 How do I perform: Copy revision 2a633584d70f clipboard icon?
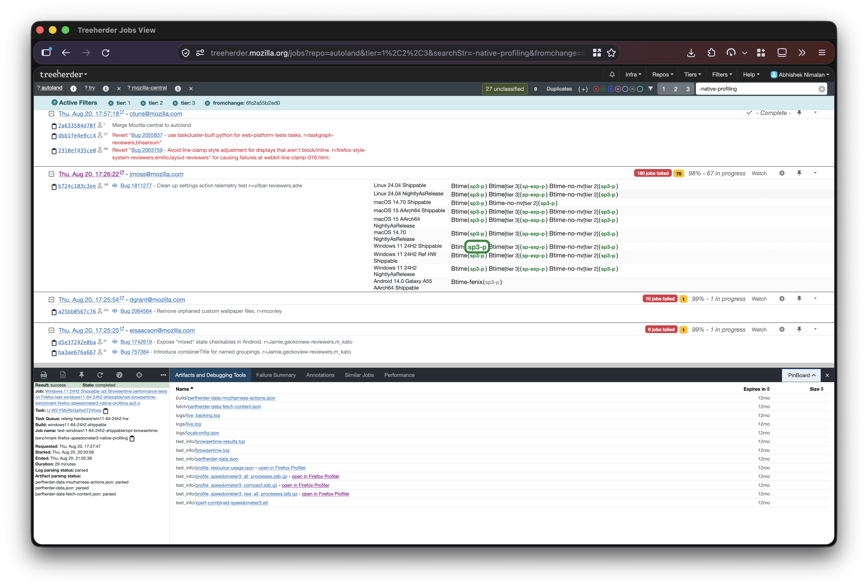54,126
